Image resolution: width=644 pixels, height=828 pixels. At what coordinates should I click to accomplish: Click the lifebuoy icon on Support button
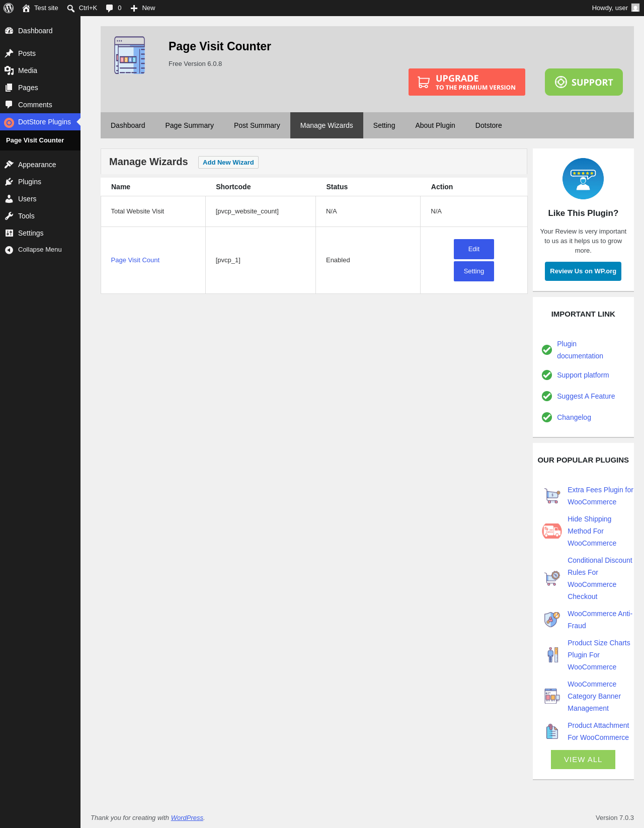[561, 82]
